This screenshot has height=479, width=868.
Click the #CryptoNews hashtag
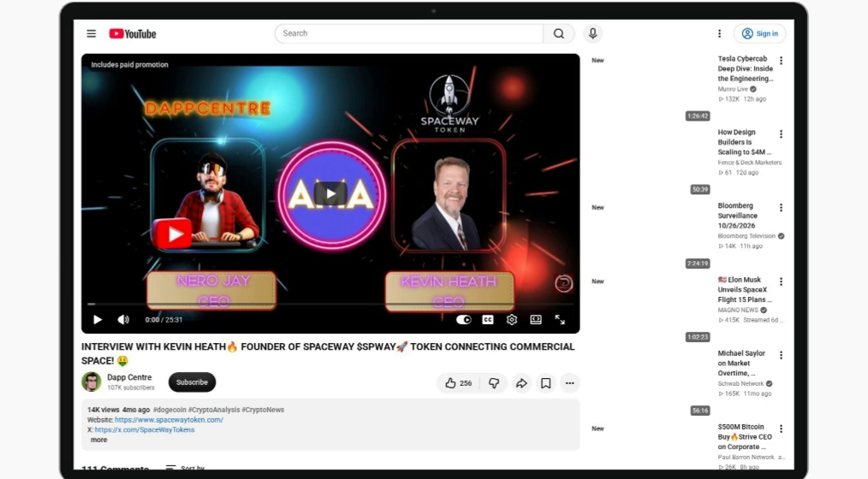click(x=263, y=410)
